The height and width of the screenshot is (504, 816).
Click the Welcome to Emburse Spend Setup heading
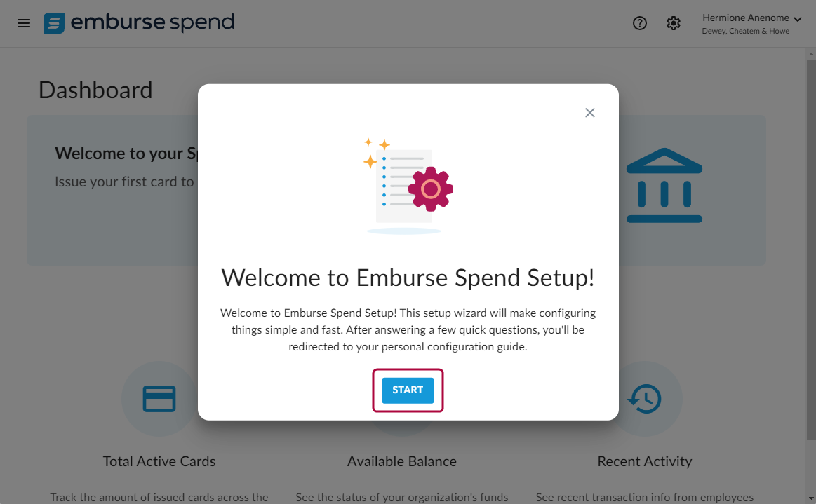pos(408,278)
